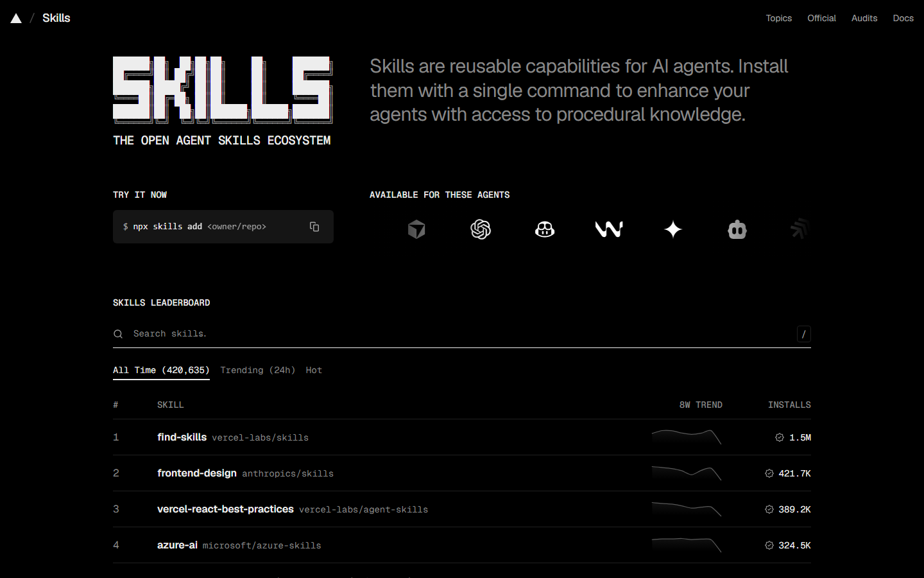Screen dimensions: 924x578
Task: Click the 389.2K installs value
Action: point(794,509)
